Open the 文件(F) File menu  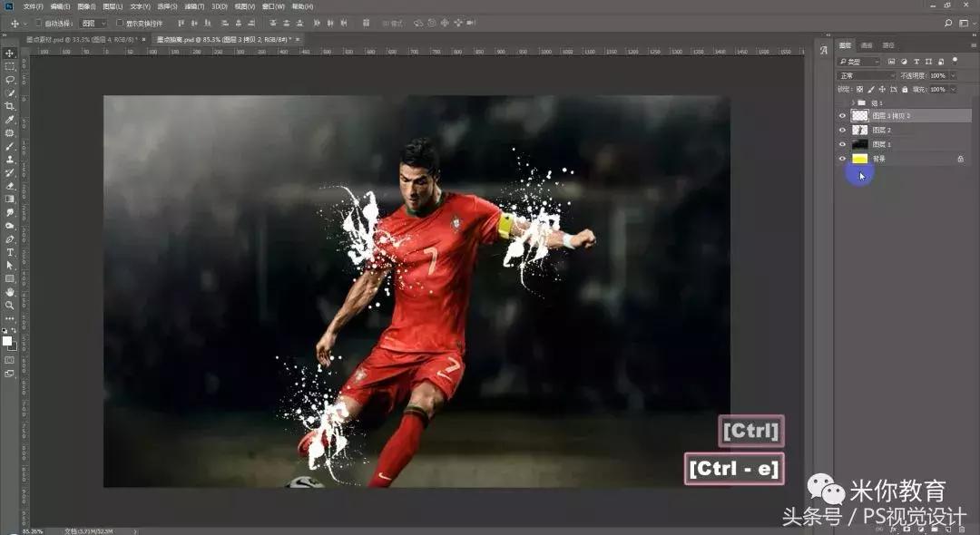[x=34, y=6]
